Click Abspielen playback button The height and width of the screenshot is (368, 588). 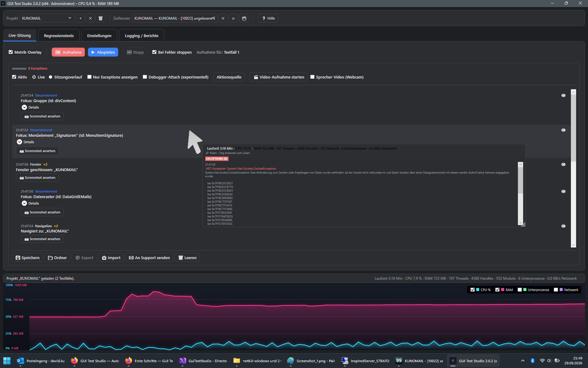103,52
